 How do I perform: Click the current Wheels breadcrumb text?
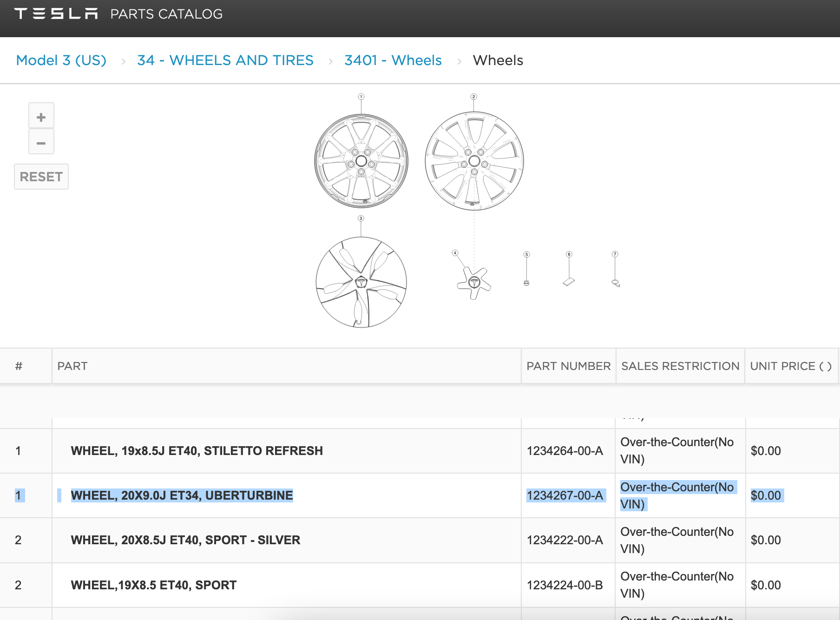498,60
